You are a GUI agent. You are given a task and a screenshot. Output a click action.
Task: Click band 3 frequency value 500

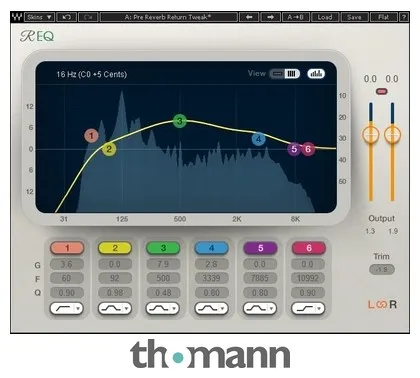(163, 278)
